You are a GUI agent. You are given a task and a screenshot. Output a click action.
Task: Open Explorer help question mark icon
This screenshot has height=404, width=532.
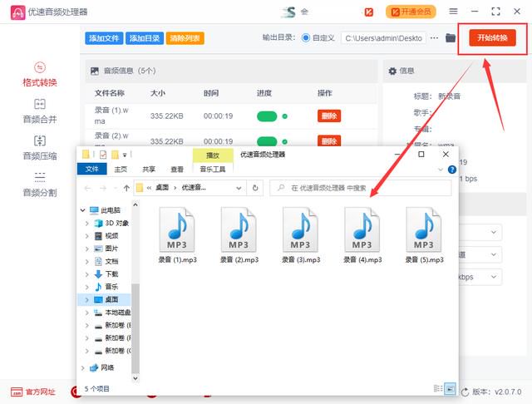pos(452,170)
